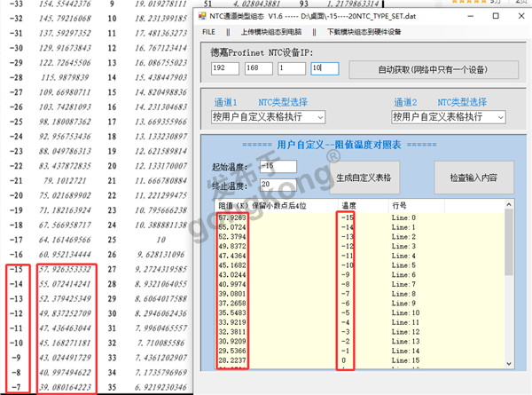This screenshot has height=395, width=532.
Task: Maximize the NTC通道类型组态 window
Action: point(492,16)
